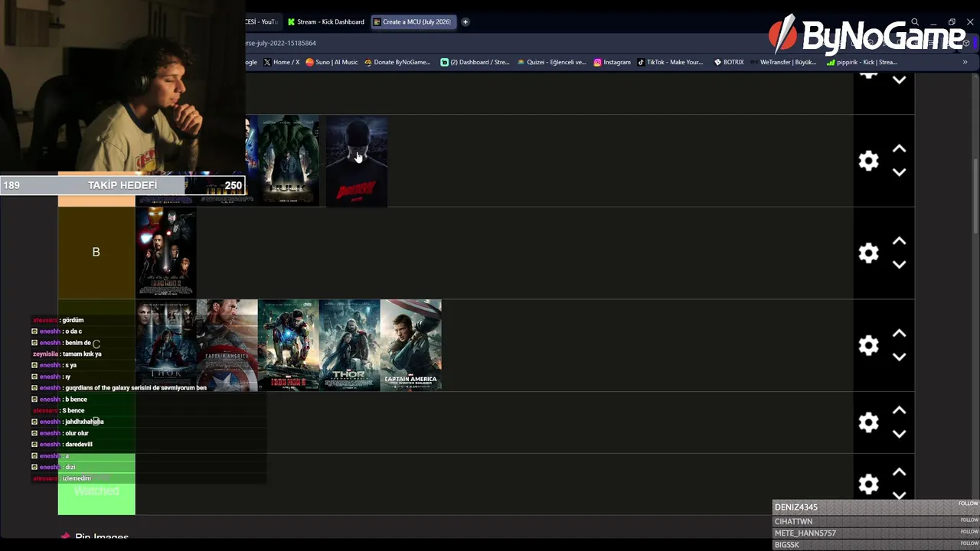The width and height of the screenshot is (980, 551).
Task: Open the (2) Dashboard / Stre... bookmark
Action: [475, 62]
